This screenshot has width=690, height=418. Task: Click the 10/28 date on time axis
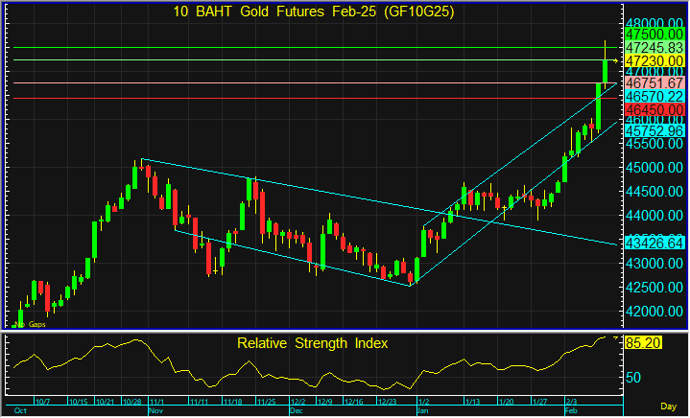[133, 399]
